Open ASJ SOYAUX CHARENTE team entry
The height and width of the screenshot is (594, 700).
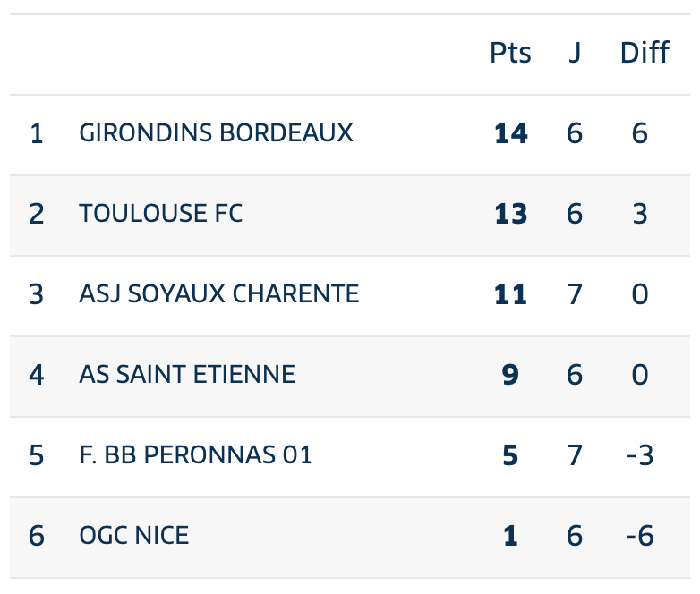pos(219,294)
